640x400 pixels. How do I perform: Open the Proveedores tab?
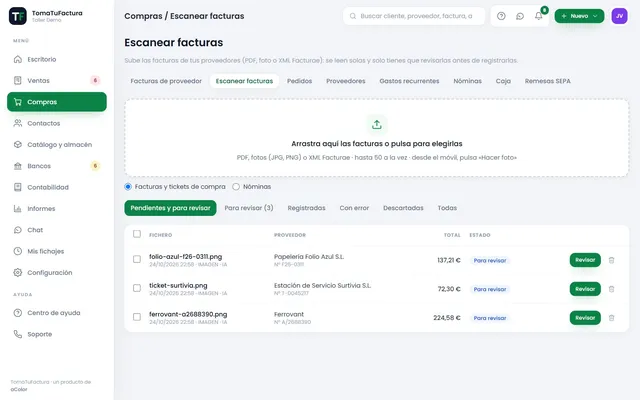346,81
